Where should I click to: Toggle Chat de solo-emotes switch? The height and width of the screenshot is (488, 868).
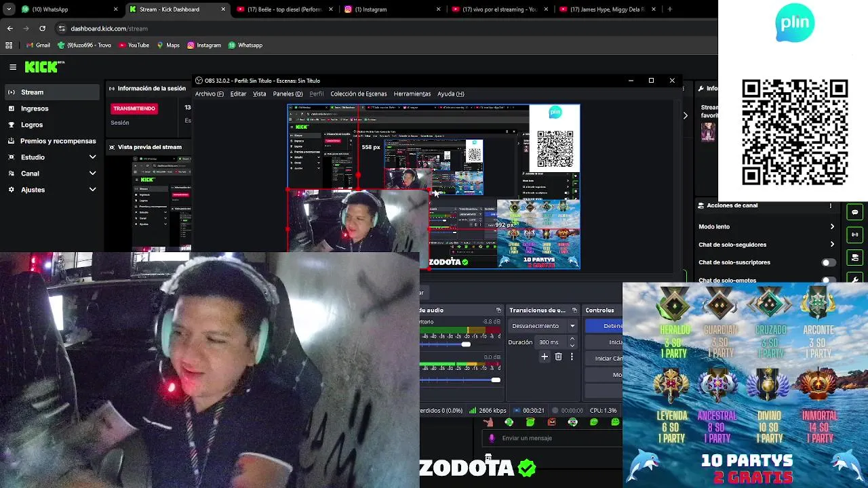click(828, 280)
